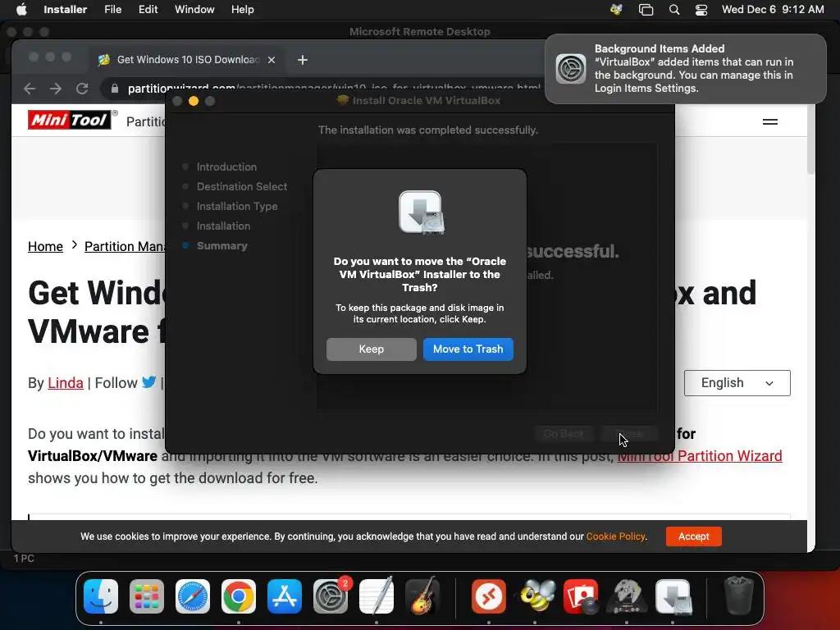
Task: Open the Cookie Policy link
Action: pyautogui.click(x=615, y=536)
